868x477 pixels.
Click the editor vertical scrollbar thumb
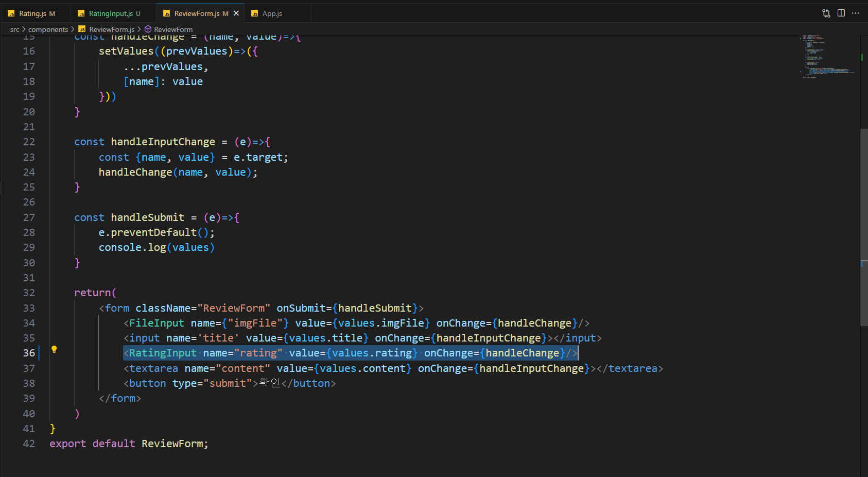pyautogui.click(x=864, y=227)
